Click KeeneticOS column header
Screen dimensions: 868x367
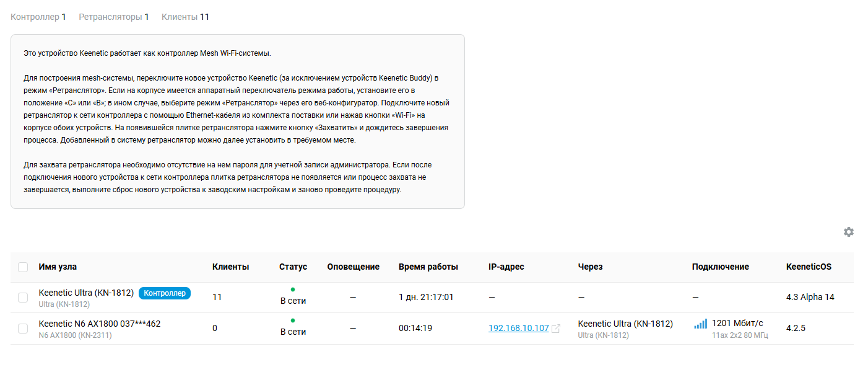pyautogui.click(x=809, y=267)
